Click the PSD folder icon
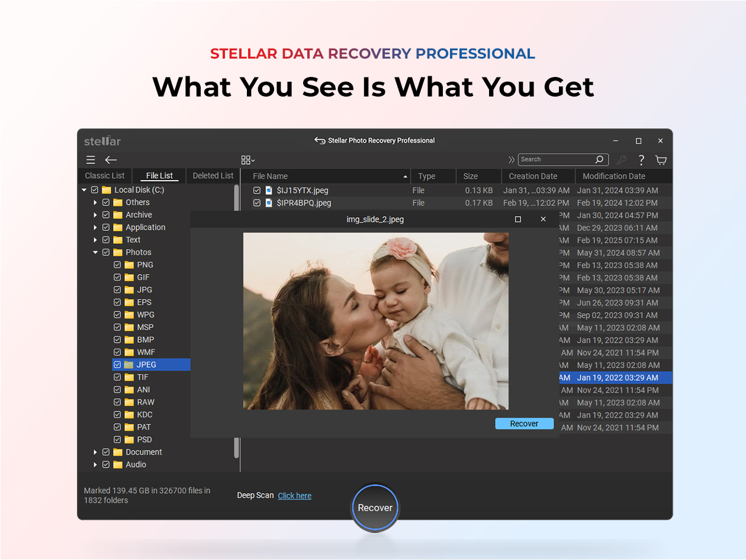This screenshot has width=746, height=560. click(129, 439)
